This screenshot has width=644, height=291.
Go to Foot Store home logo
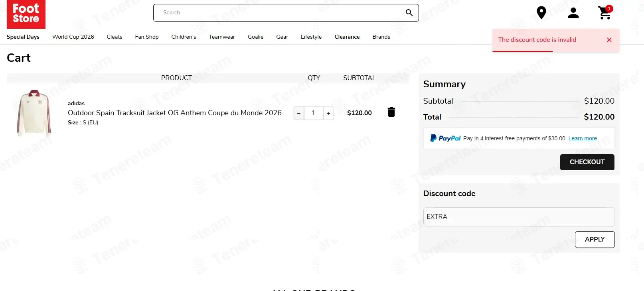pos(26,14)
